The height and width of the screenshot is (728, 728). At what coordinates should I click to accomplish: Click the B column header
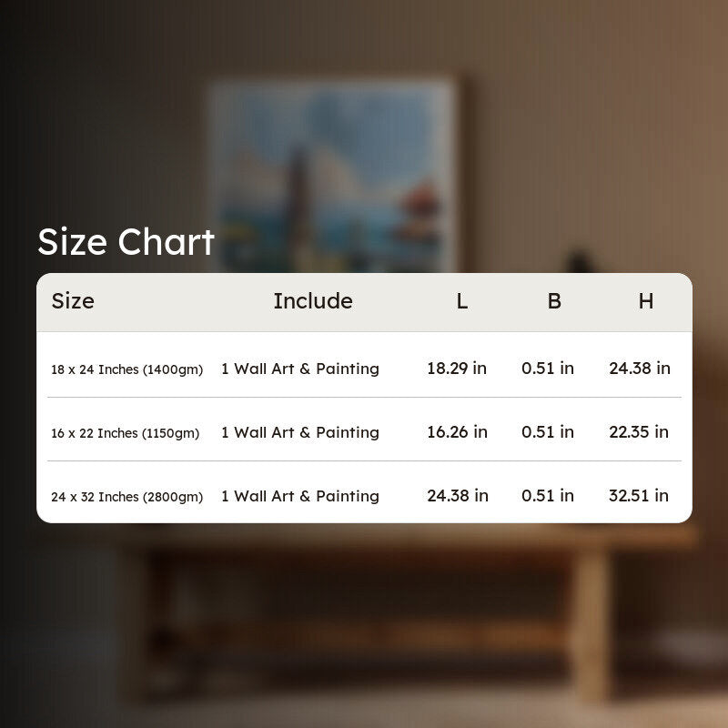554,301
